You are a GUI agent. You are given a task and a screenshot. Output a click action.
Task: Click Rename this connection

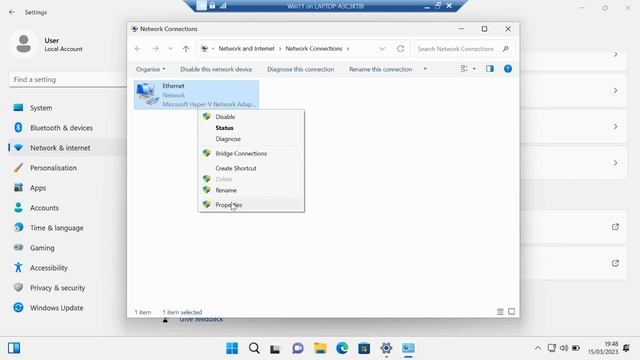point(380,69)
